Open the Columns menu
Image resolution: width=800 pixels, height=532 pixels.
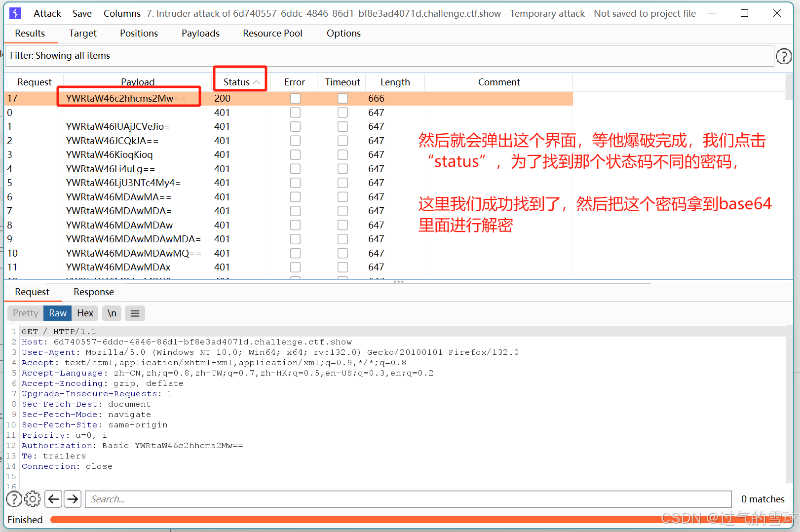[x=121, y=13]
